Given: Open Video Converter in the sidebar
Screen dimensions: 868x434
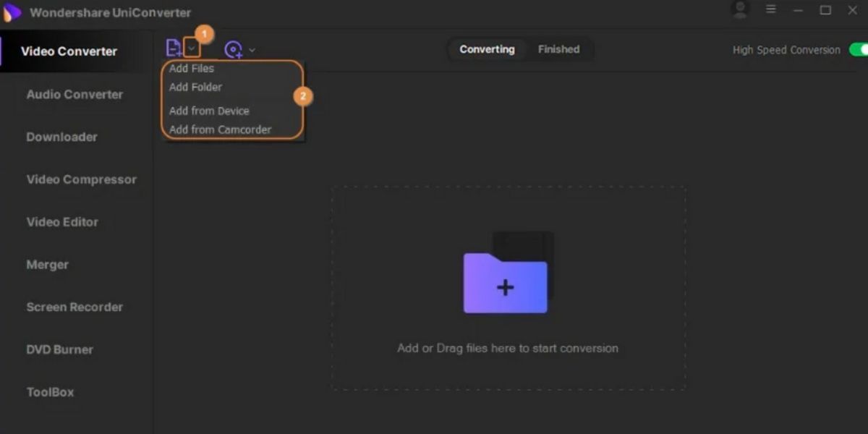Looking at the screenshot, I should [x=69, y=51].
